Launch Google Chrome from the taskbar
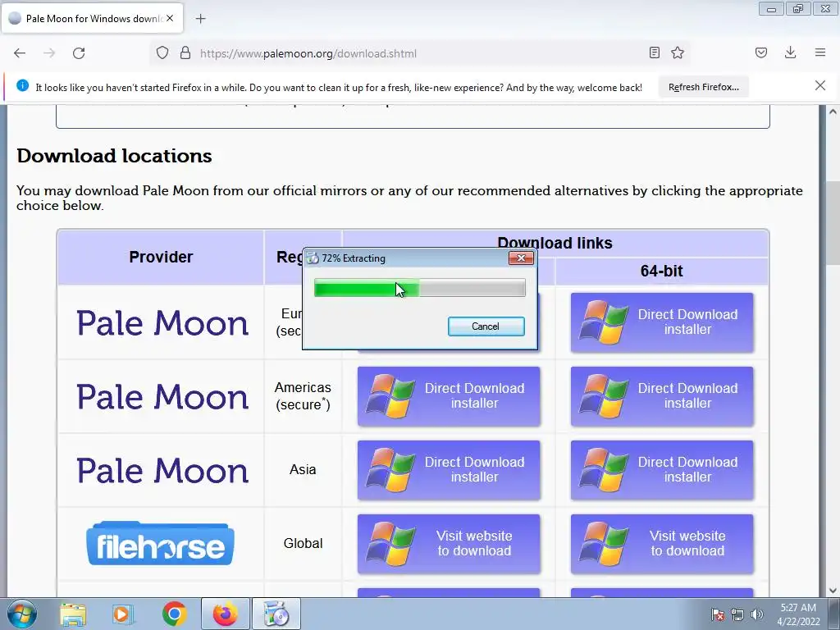 174,614
